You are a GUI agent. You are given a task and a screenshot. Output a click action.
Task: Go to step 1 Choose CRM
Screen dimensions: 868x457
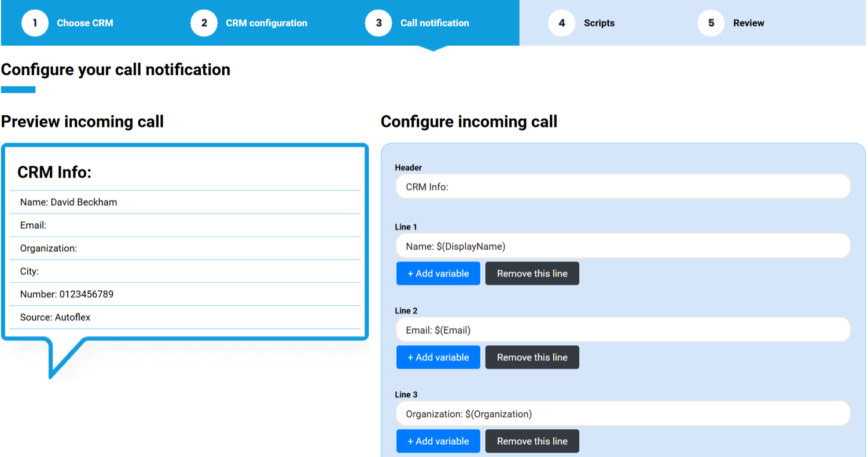68,23
